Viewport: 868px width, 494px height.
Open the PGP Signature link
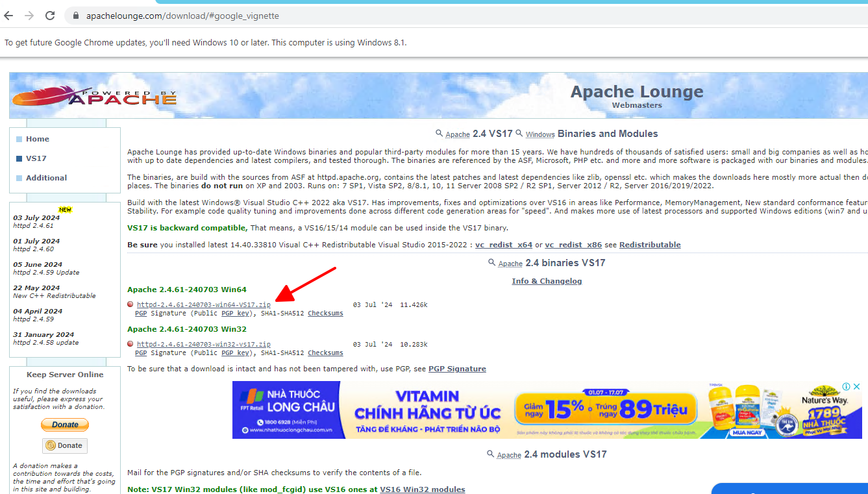[x=457, y=369]
